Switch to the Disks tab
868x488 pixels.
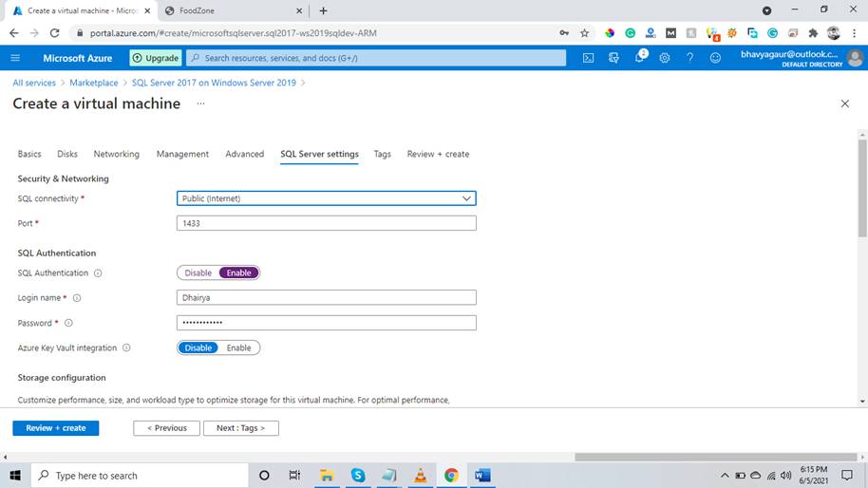click(67, 154)
